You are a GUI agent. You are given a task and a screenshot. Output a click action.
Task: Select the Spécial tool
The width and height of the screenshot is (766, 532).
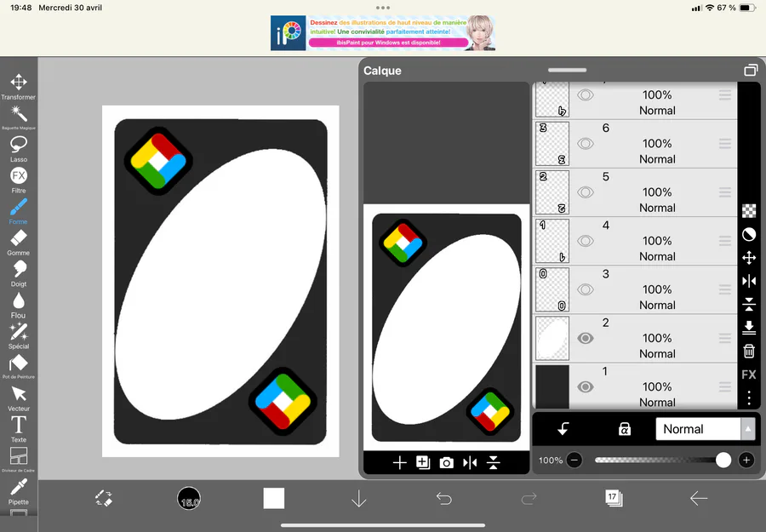tap(19, 336)
